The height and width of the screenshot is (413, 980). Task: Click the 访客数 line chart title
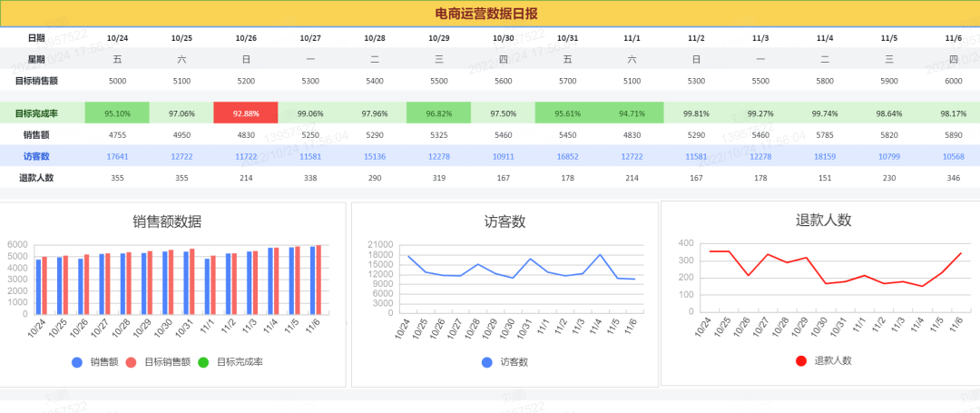tap(505, 221)
